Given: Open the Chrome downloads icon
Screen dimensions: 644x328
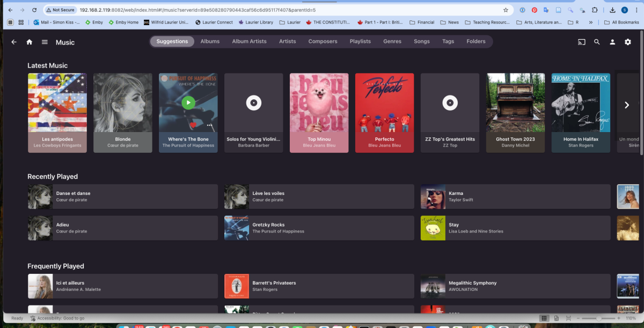Looking at the screenshot, I should click(612, 10).
